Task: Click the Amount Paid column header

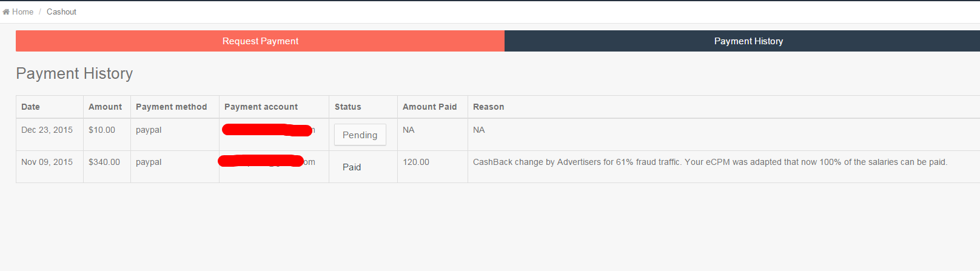Action: point(429,107)
